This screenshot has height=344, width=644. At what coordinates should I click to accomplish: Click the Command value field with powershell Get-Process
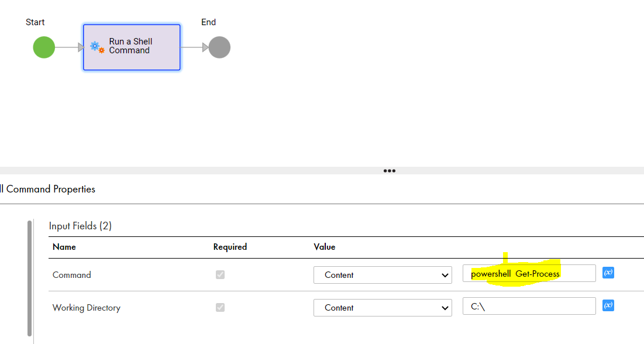(529, 273)
